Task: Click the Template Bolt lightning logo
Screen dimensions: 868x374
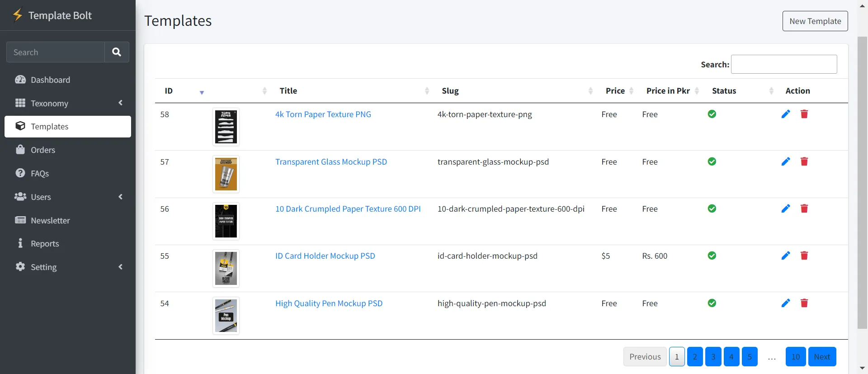Action: point(18,15)
